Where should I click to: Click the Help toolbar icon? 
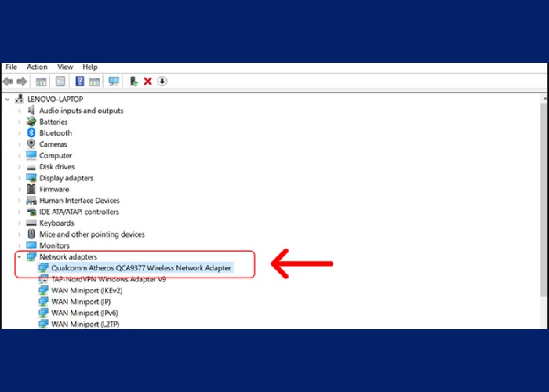pyautogui.click(x=79, y=82)
